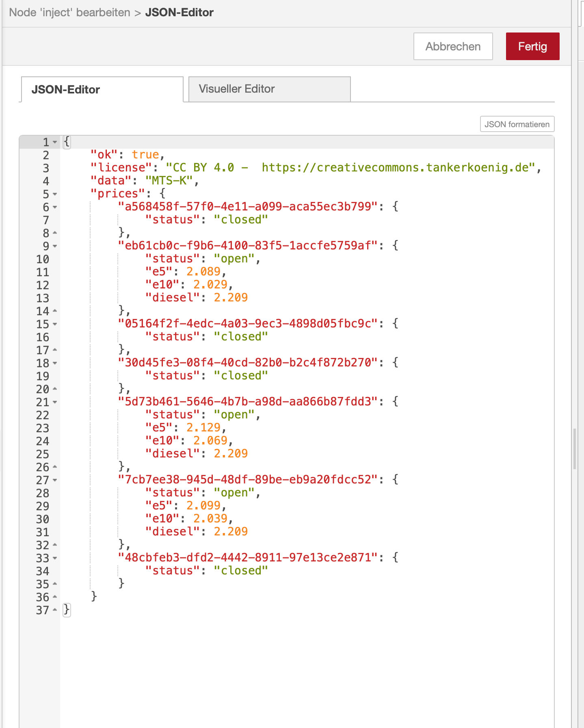The image size is (584, 728).
Task: Click the e10 value 2.029
Action: 210,285
